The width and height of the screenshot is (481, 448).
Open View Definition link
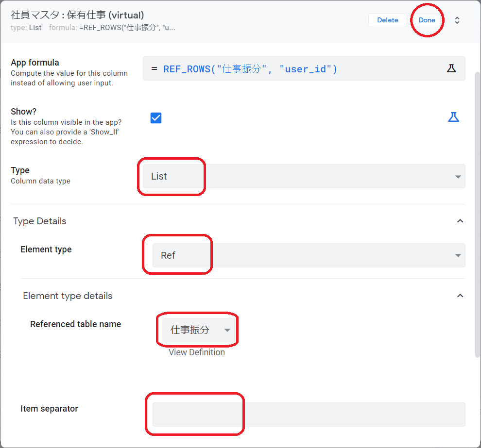coord(196,352)
